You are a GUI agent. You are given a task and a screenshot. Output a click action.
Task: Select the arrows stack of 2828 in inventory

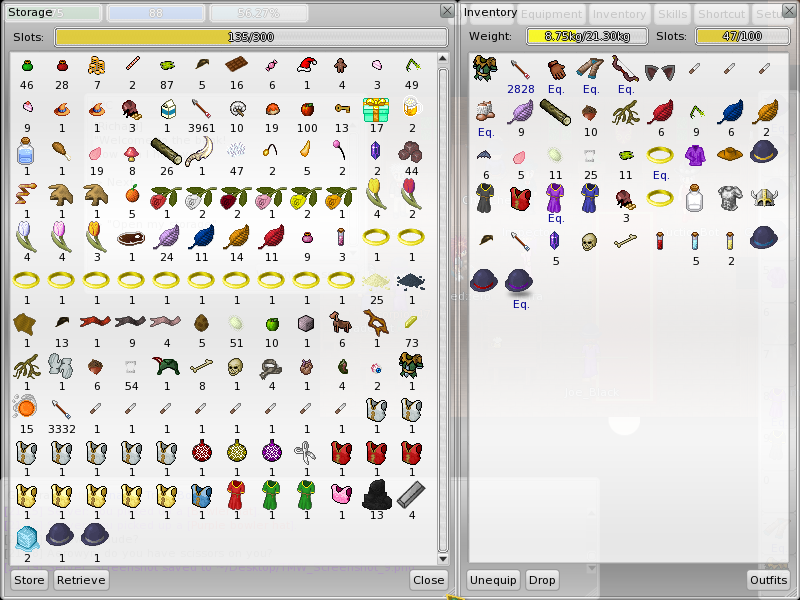click(520, 69)
